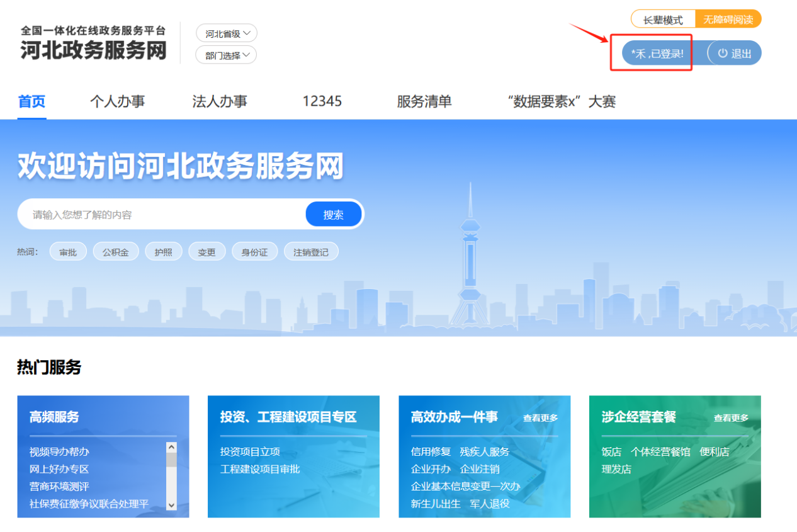Viewport: 797px width, 532px height.
Task: Expand the 河北省级 region dropdown
Action: [227, 33]
